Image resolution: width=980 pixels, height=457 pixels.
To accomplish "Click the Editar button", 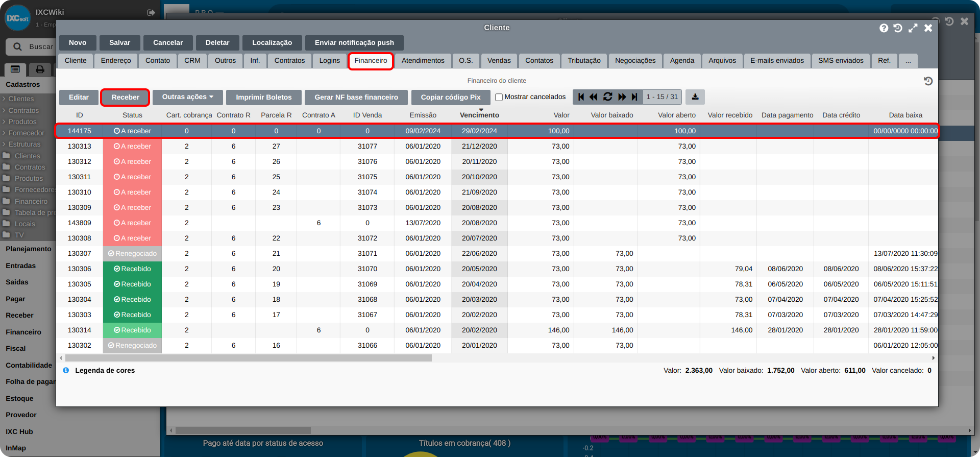I will coord(79,97).
